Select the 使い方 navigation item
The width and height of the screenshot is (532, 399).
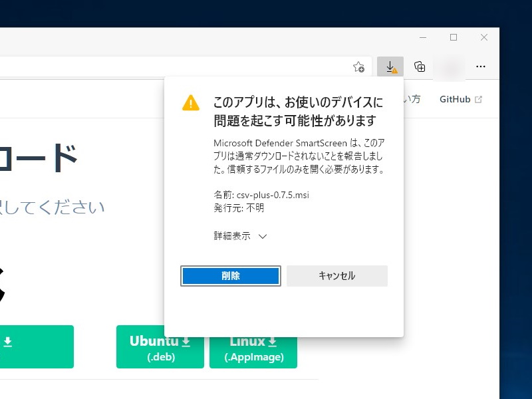(414, 98)
